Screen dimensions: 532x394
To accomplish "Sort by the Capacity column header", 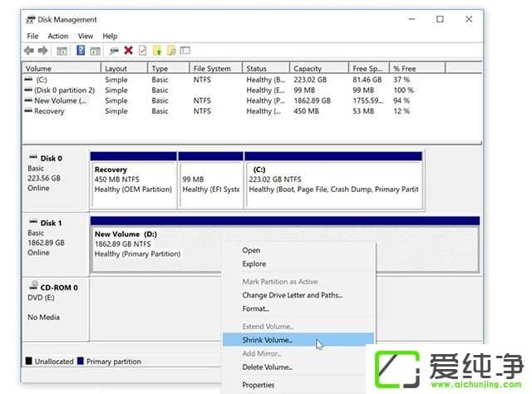I will [319, 68].
